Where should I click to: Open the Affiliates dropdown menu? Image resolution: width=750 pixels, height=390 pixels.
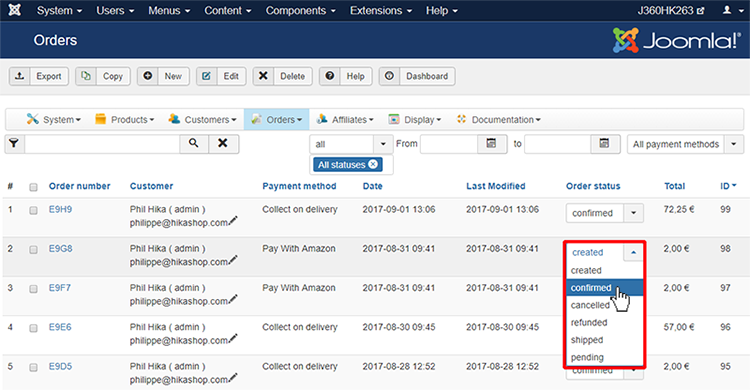[345, 119]
